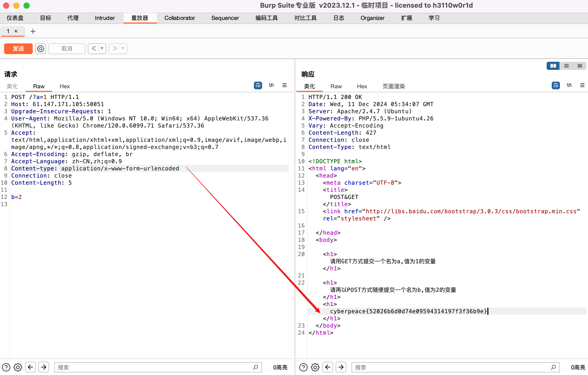Open dropdown beside previous request arrow
The height and width of the screenshot is (375, 588).
click(x=102, y=48)
